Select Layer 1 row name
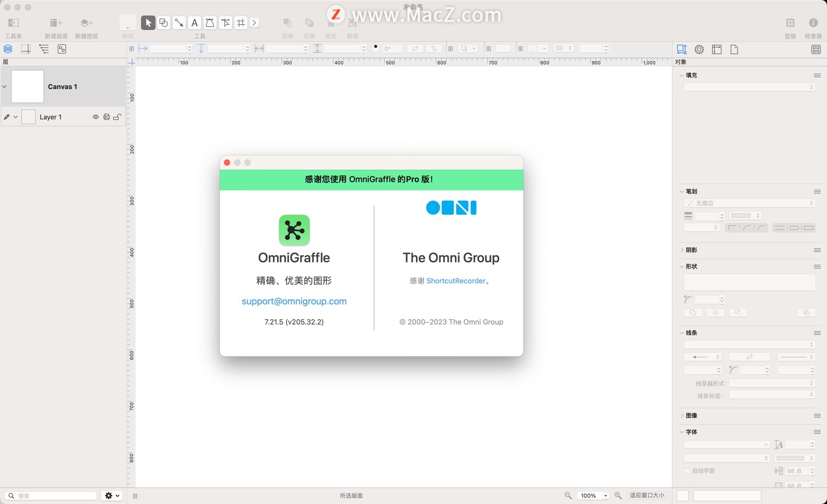Viewport: 827px width, 504px height. pyautogui.click(x=50, y=117)
